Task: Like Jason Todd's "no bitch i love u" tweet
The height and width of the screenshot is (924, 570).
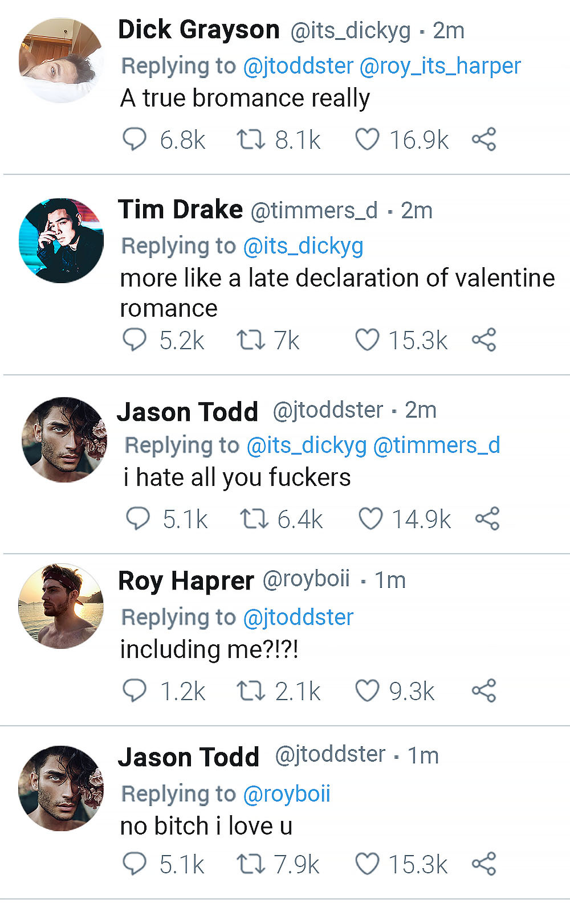Action: (x=367, y=864)
